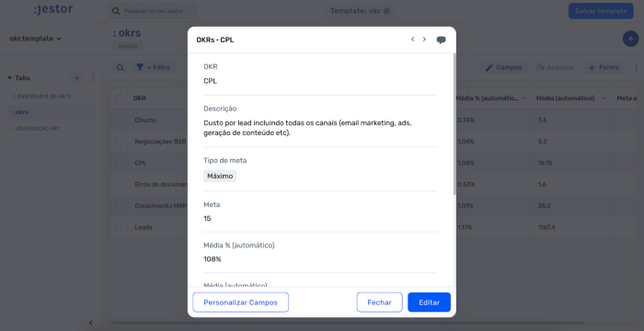
Task: Collapse sidebar with the left chevron
Action: [x=91, y=323]
